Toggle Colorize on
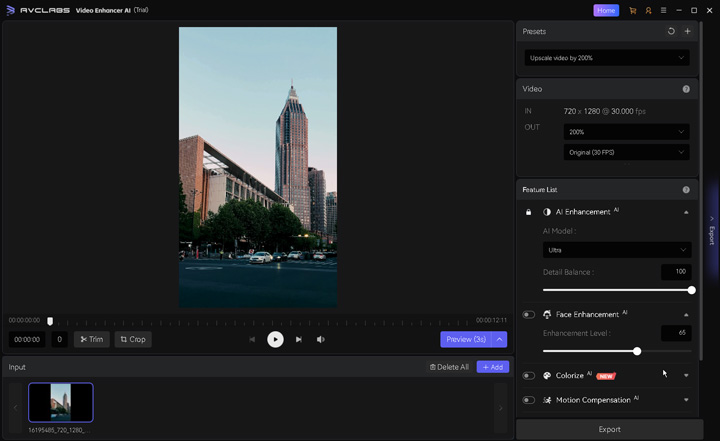 tap(529, 376)
